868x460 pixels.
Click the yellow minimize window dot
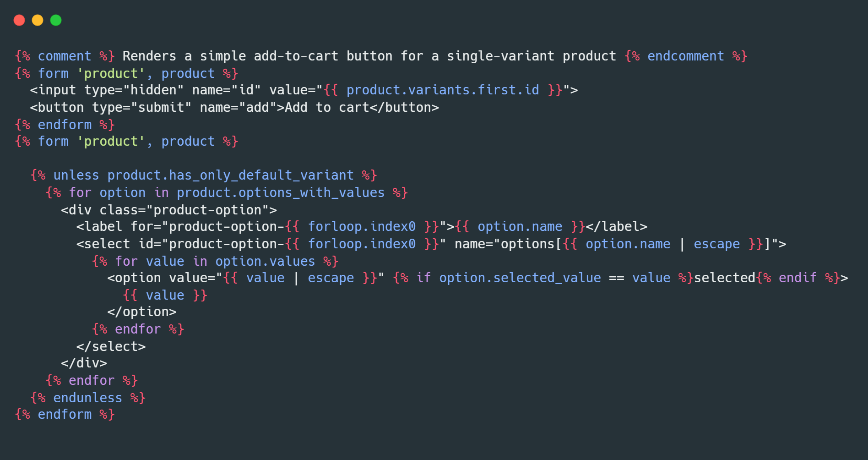coord(38,20)
